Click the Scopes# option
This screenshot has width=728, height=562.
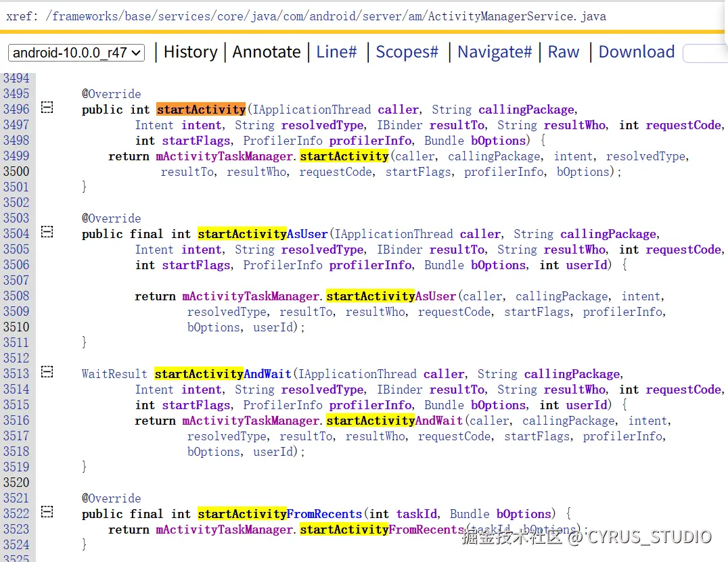(x=407, y=51)
